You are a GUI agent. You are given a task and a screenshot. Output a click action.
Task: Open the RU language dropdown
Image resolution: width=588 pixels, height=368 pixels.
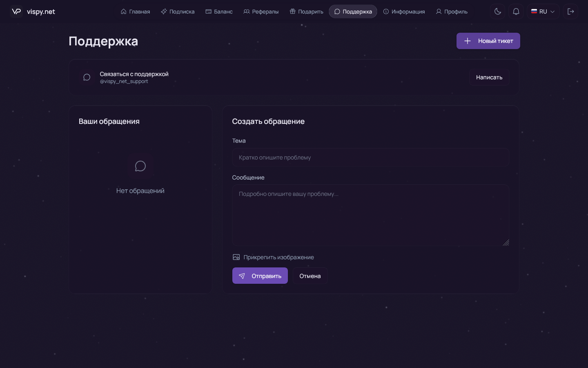(543, 11)
